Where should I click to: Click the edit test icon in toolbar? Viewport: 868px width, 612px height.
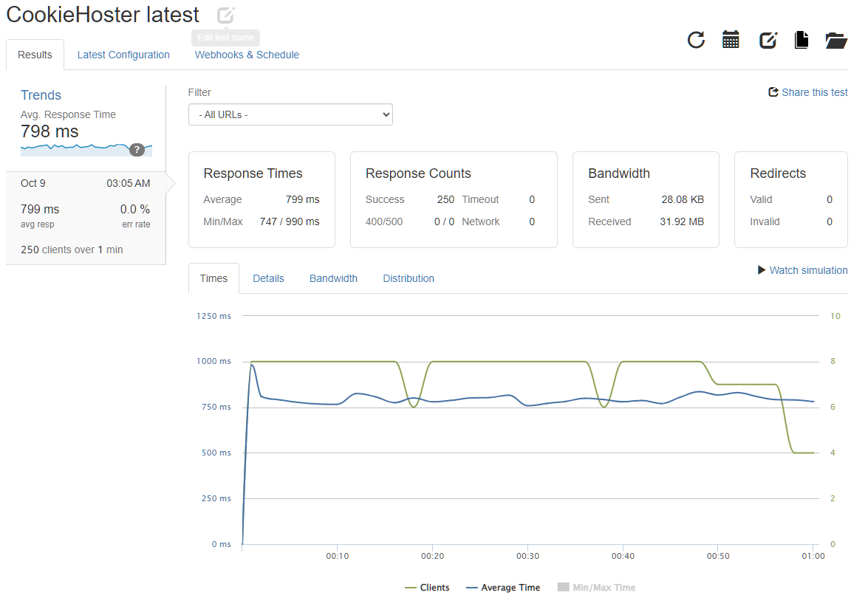pyautogui.click(x=768, y=40)
